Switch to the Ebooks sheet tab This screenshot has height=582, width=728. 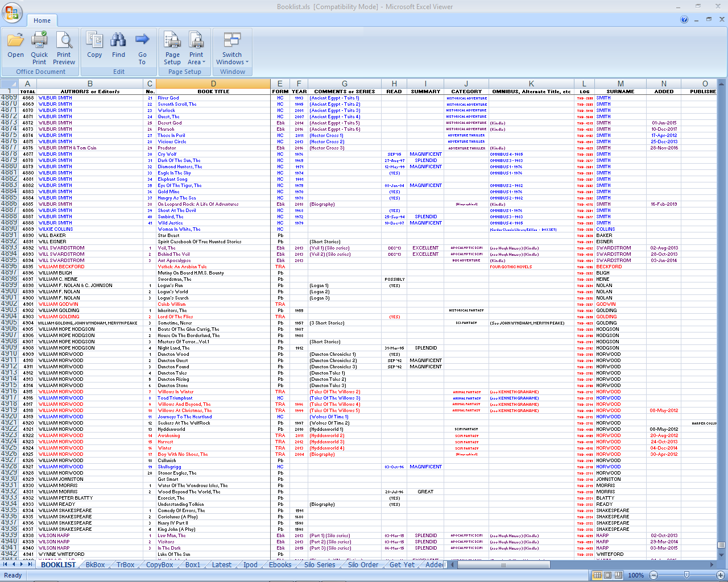[x=280, y=565]
